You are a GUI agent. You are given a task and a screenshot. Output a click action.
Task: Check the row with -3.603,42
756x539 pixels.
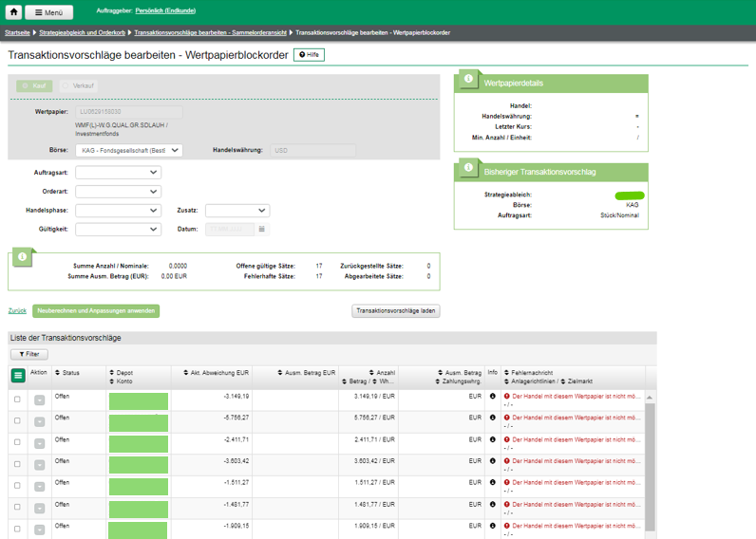[x=17, y=464]
